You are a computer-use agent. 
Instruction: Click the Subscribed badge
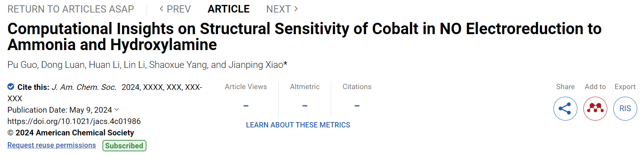click(x=124, y=146)
